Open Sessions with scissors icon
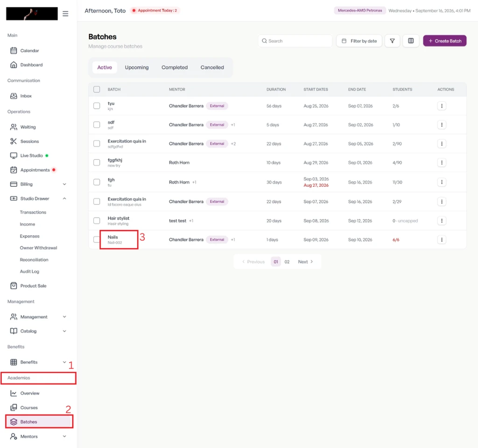Image resolution: width=478 pixels, height=448 pixels. [14, 141]
